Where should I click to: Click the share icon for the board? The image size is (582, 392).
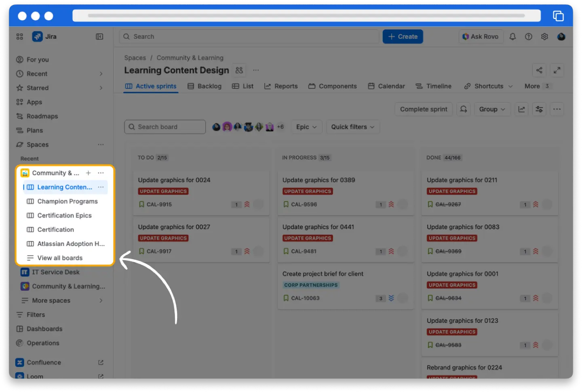539,70
